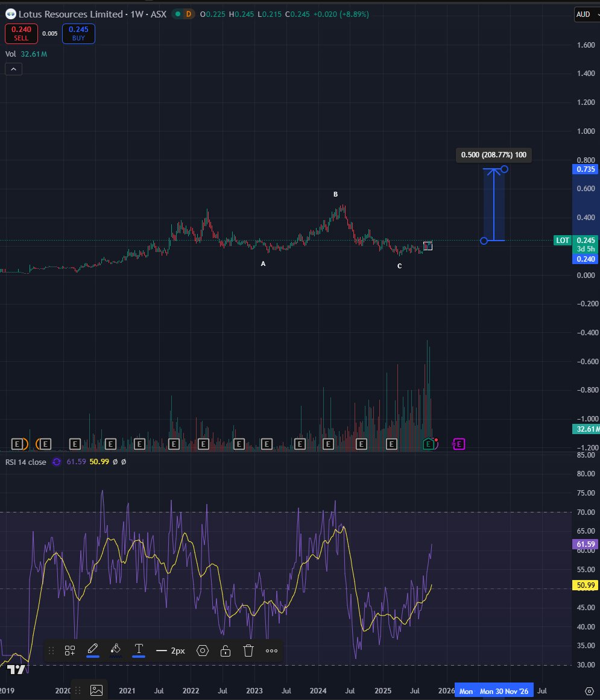Click the magenta upcoming earnings marker
Viewport: 600px width, 700px height.
tap(458, 444)
